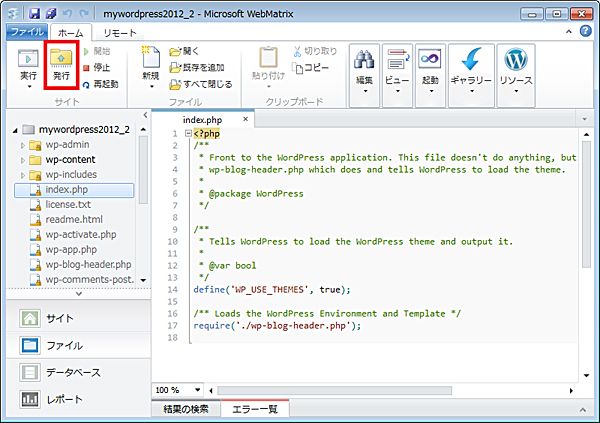Click the redo arrow in title bar
600x423 pixels.
point(83,14)
